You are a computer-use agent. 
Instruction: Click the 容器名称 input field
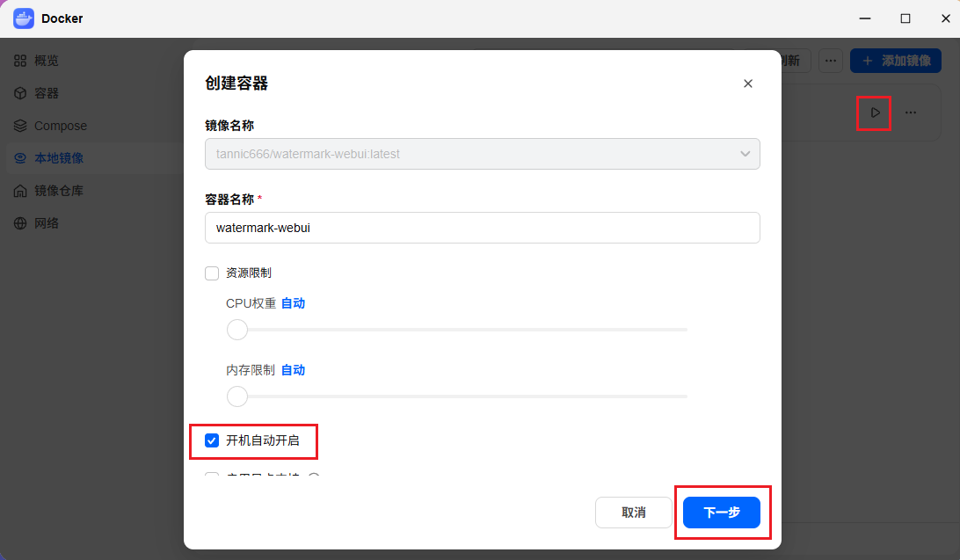click(x=483, y=228)
